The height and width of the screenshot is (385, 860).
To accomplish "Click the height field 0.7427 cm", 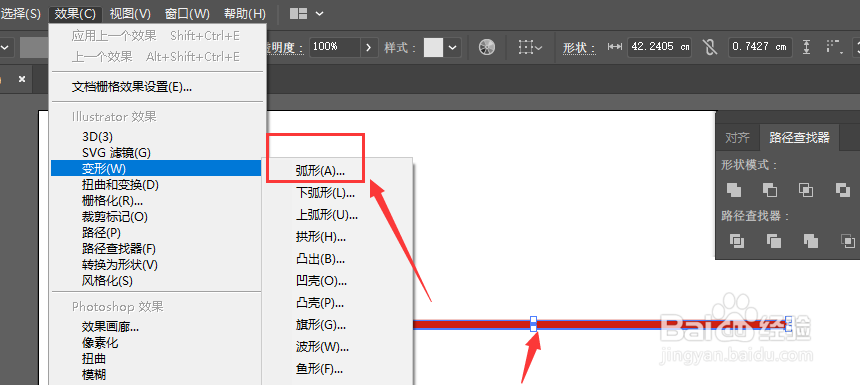I will tap(761, 47).
